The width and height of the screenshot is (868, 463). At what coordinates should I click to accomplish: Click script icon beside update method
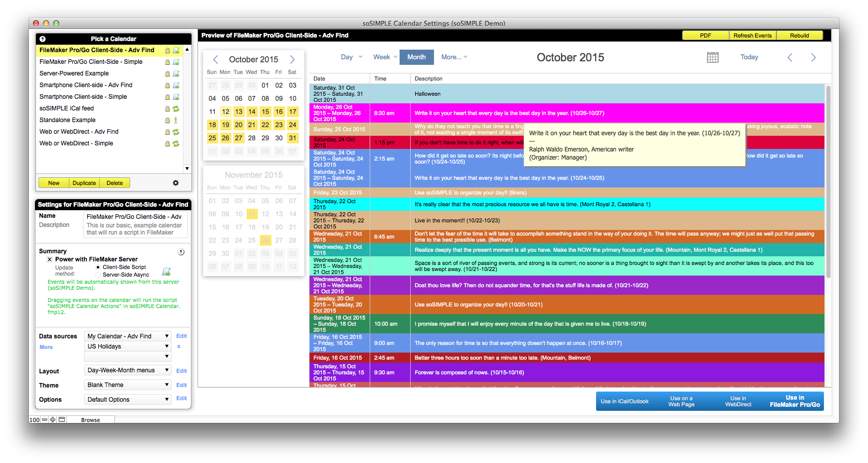[166, 272]
